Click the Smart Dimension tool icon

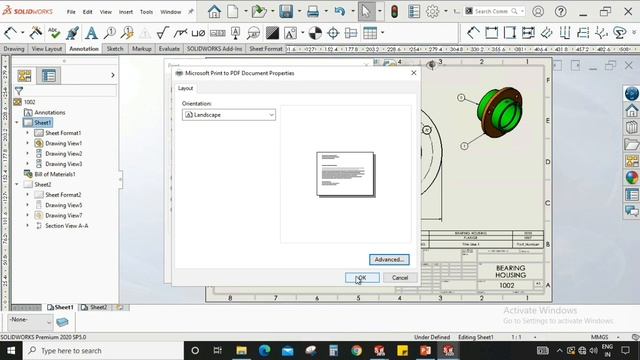pyautogui.click(x=11, y=33)
